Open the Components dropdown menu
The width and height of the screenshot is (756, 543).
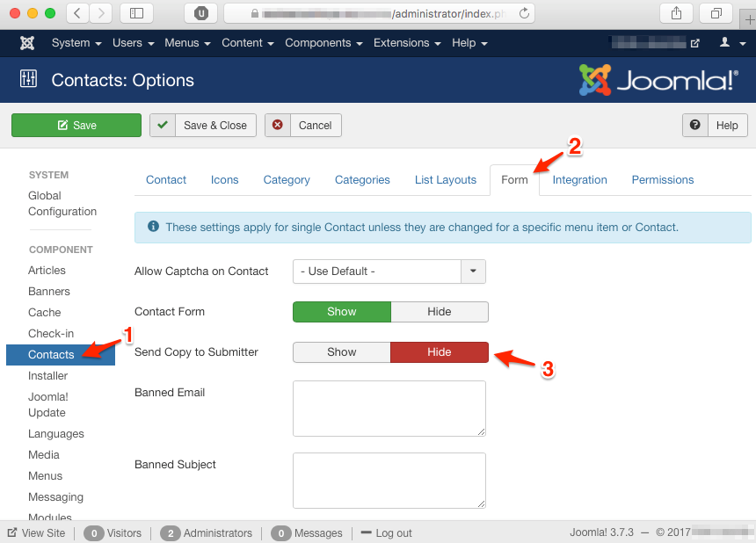coord(323,43)
